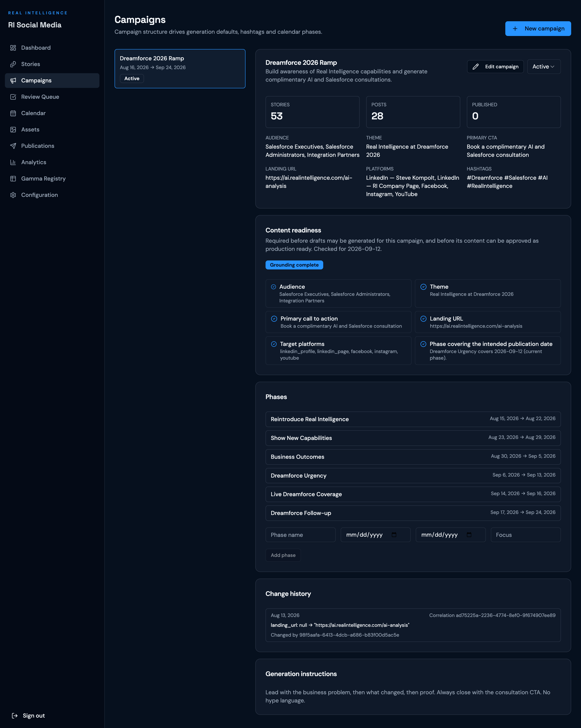
Task: Select the Dreamforce 2026 Ramp campaign card
Action: click(x=180, y=68)
